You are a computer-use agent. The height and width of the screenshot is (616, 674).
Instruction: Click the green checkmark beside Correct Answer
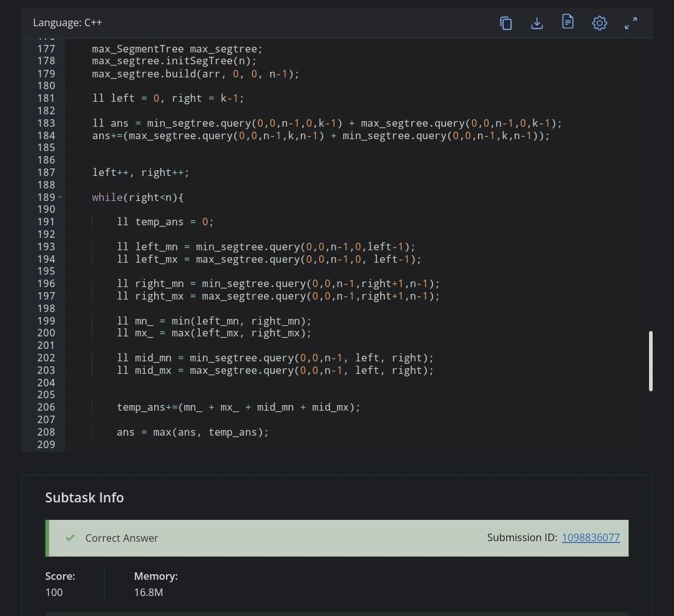click(70, 538)
